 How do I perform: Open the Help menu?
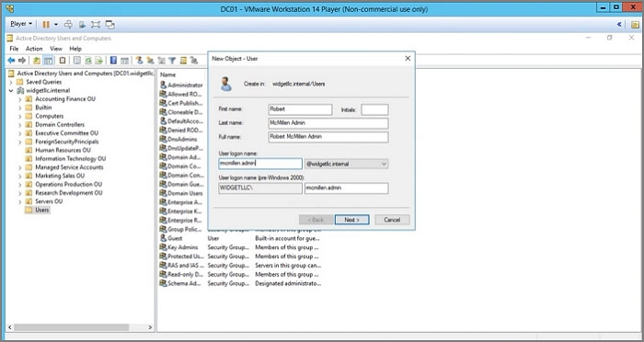tap(75, 49)
